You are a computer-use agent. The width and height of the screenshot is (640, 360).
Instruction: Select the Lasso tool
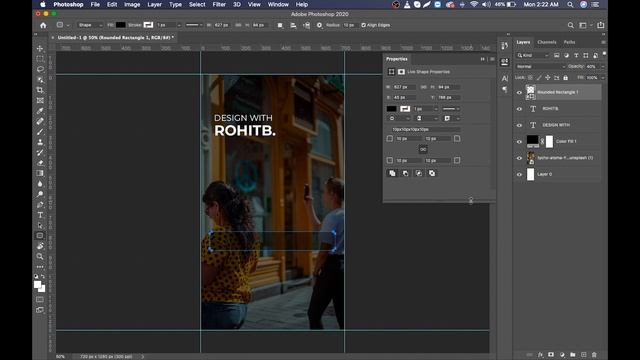tap(40, 69)
